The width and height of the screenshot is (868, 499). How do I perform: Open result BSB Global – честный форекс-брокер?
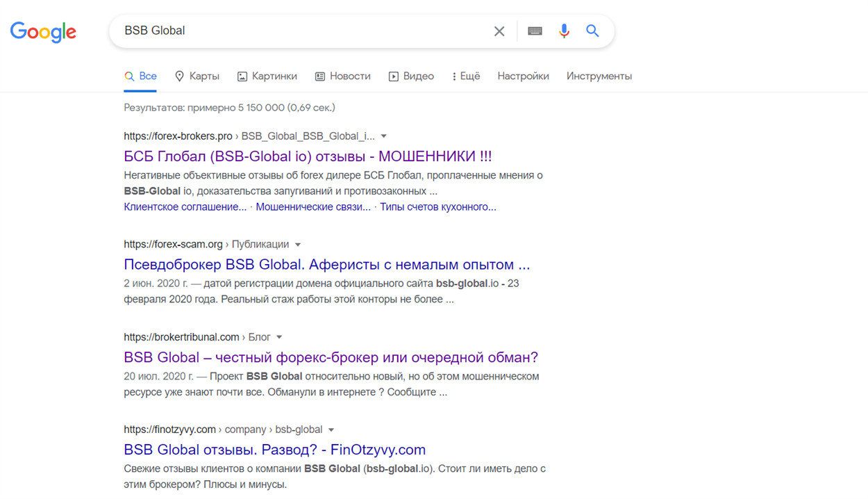coord(331,357)
